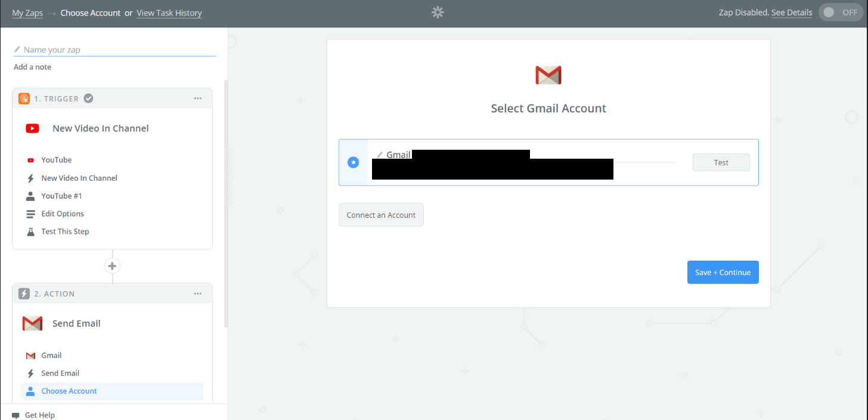Viewport: 868px width, 420px height.
Task: Click the 2. ACTION header label
Action: pos(54,294)
